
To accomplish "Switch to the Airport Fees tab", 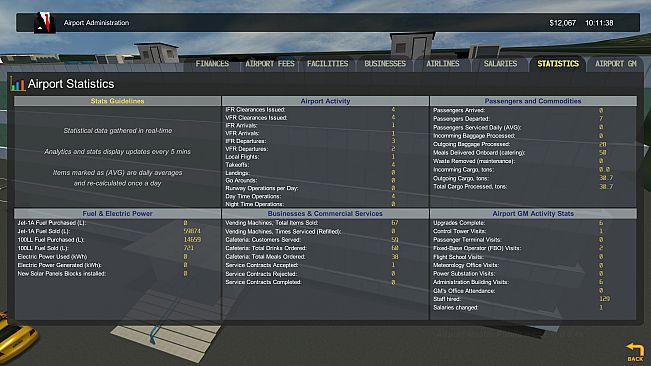I will 269,63.
